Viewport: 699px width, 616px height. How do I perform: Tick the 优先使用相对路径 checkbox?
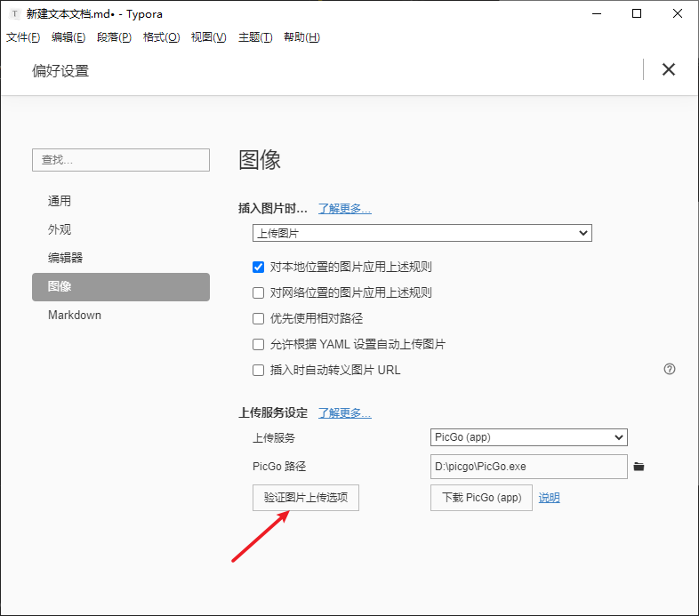click(x=258, y=319)
